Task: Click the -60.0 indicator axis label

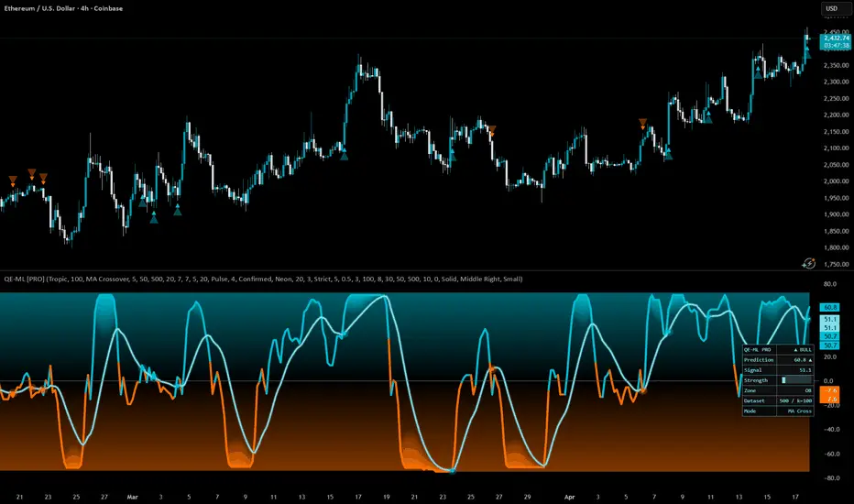Action: (x=830, y=454)
